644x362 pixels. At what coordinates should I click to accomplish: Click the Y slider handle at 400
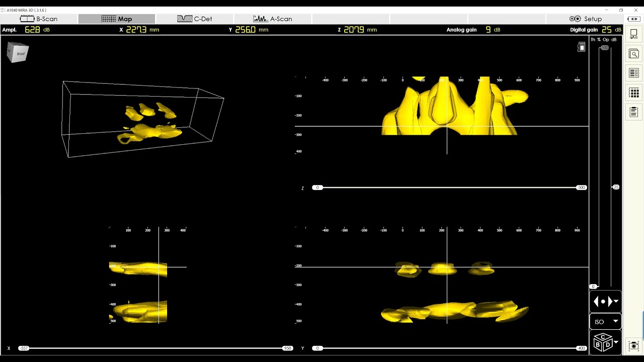[x=581, y=348]
